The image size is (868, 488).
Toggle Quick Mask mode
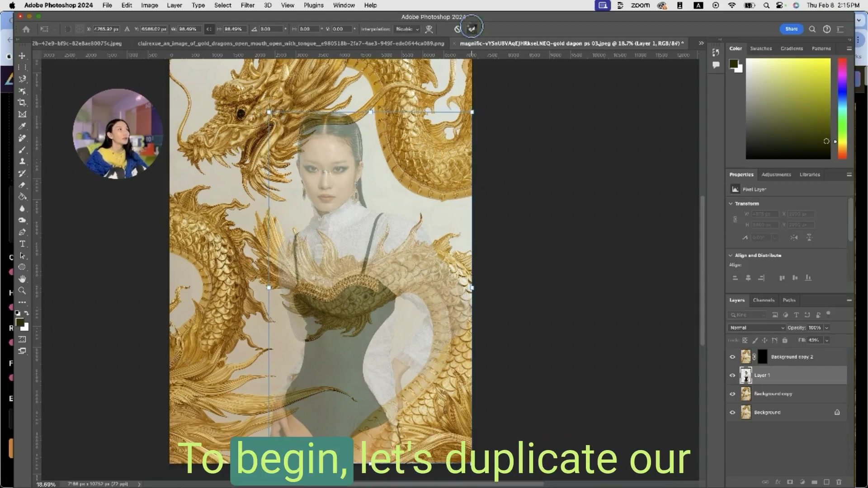pos(22,339)
